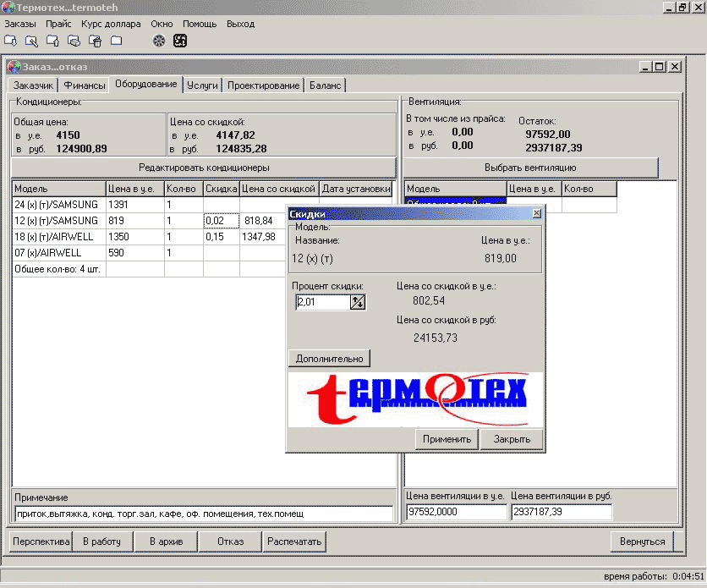Click the price cell 590

(x=135, y=253)
